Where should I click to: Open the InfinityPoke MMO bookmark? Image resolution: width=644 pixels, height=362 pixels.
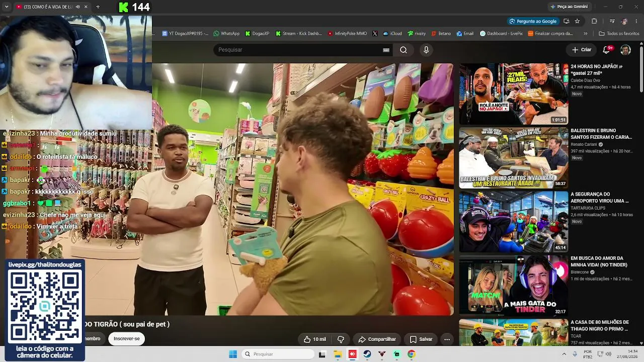click(347, 34)
